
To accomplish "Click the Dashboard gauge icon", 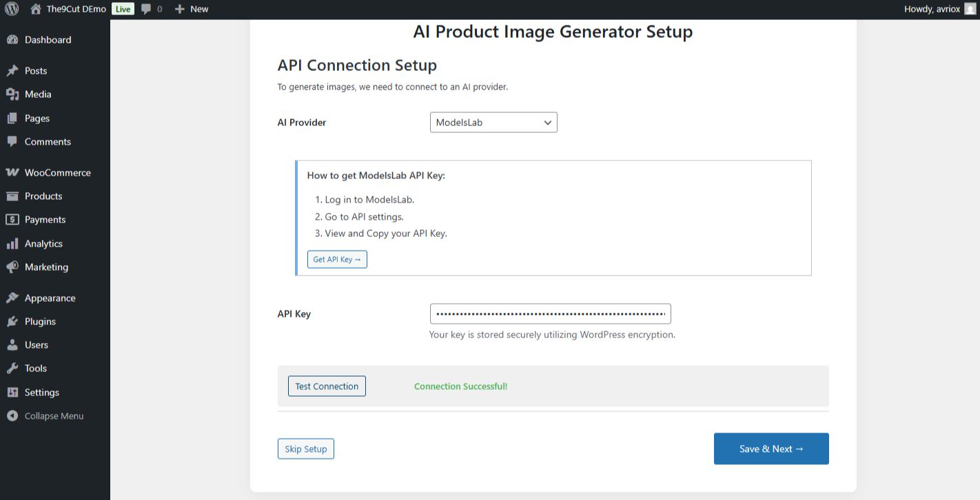I will pos(12,40).
